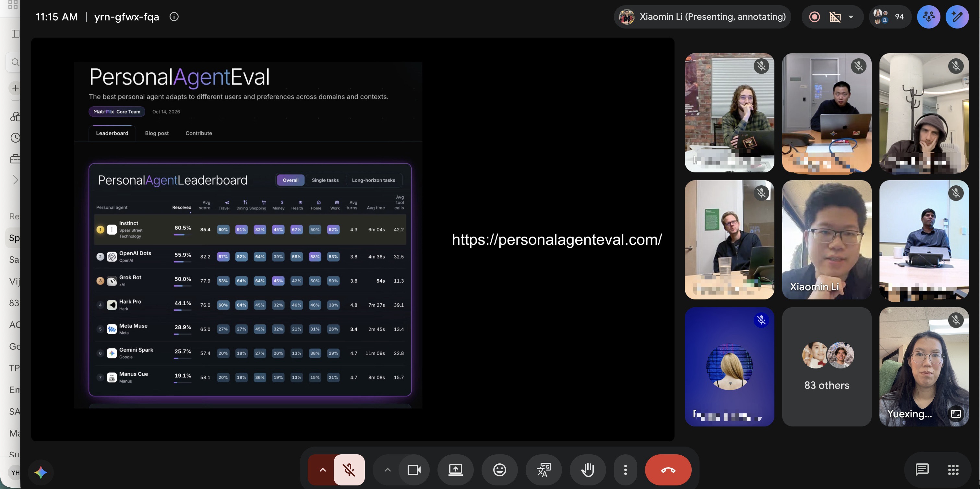Switch to the Blog post tab

157,134
